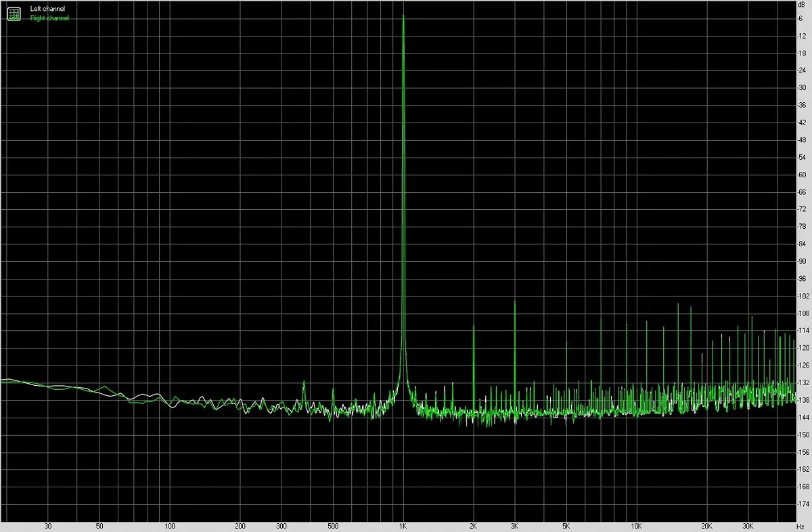
Task: Click the "-12" dB scale value
Action: tap(802, 36)
